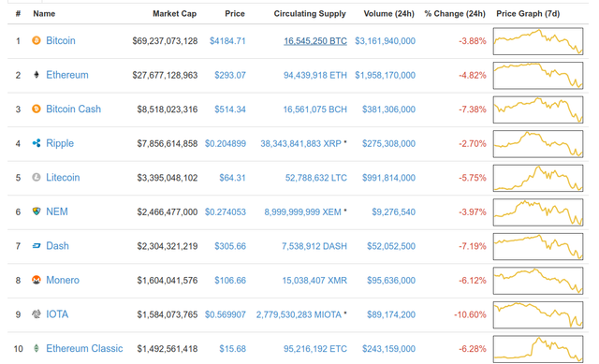
Task: Sort by % Change (24h) column header
Action: (x=455, y=14)
